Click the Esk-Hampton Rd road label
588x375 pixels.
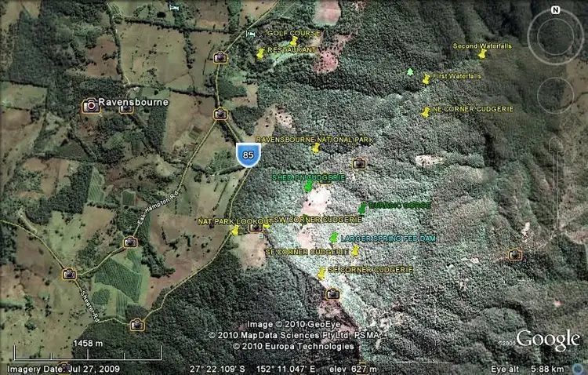coord(156,207)
